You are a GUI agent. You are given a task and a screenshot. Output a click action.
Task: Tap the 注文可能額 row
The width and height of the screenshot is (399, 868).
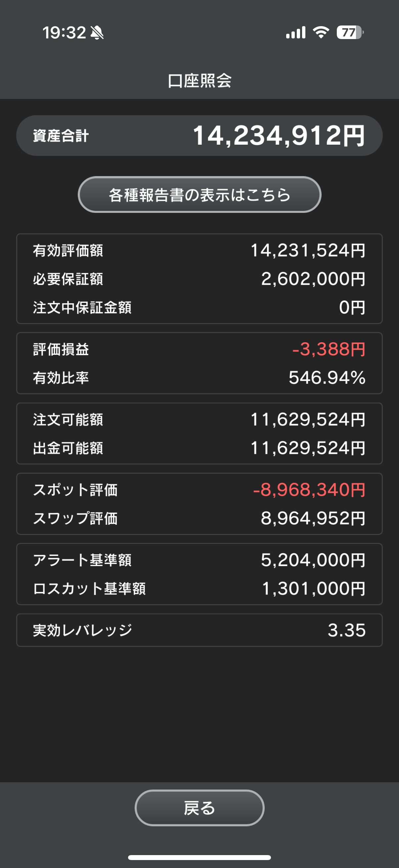coord(199,419)
